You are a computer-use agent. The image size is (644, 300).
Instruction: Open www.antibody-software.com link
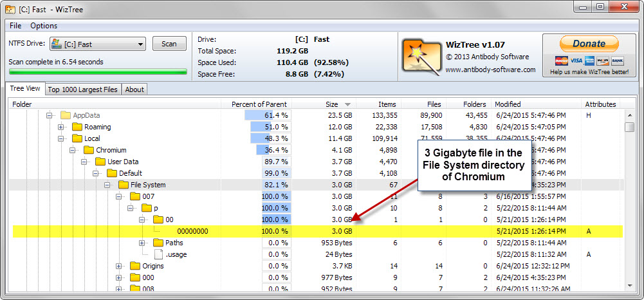click(x=490, y=70)
